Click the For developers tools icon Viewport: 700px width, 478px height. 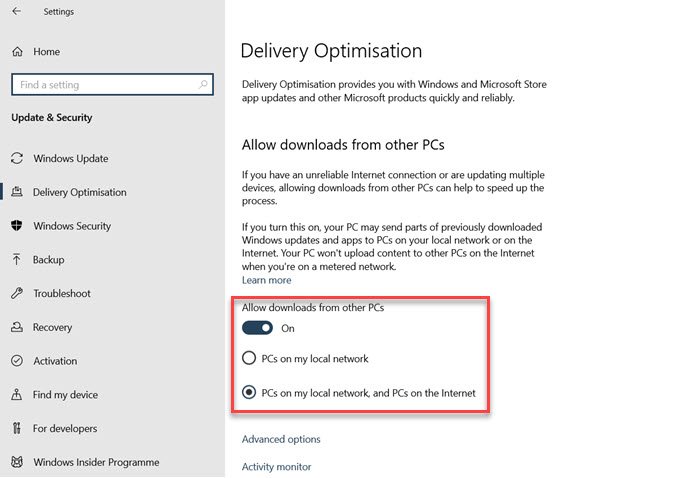click(17, 428)
